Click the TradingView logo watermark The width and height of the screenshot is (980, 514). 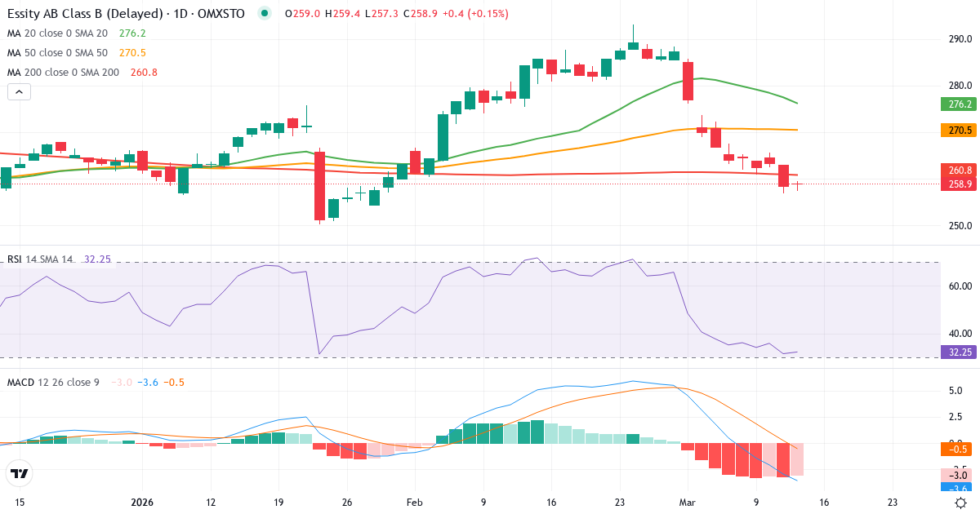[20, 474]
